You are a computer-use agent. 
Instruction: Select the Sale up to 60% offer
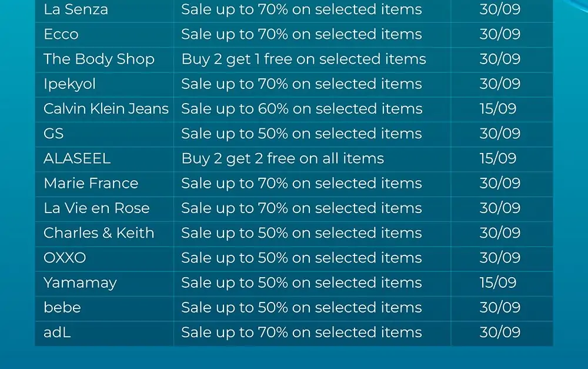(x=302, y=109)
